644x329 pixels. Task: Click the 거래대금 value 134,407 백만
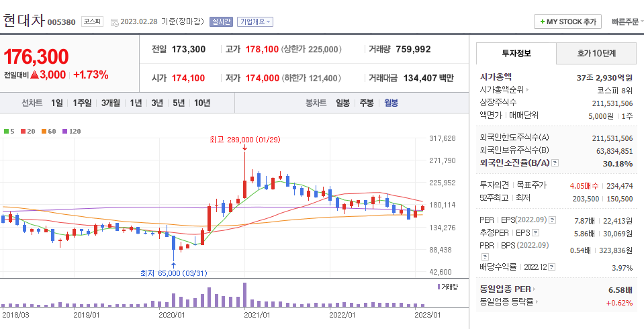coord(428,78)
